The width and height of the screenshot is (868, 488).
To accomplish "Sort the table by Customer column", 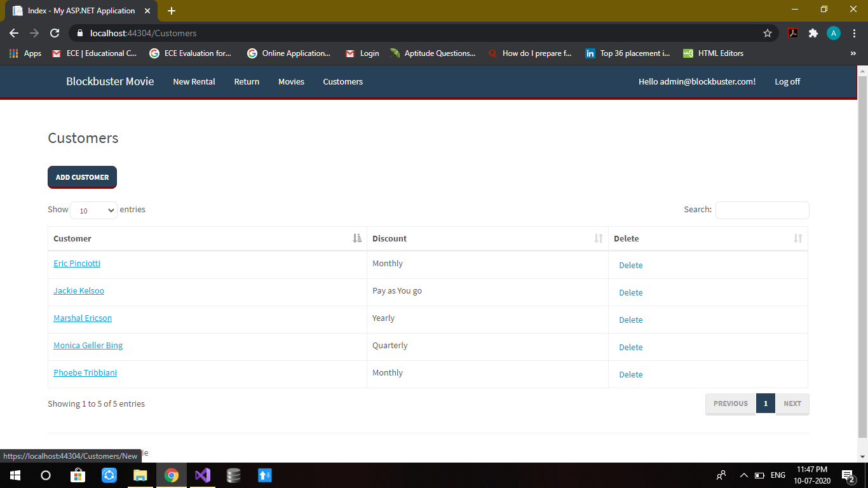I will pyautogui.click(x=207, y=238).
